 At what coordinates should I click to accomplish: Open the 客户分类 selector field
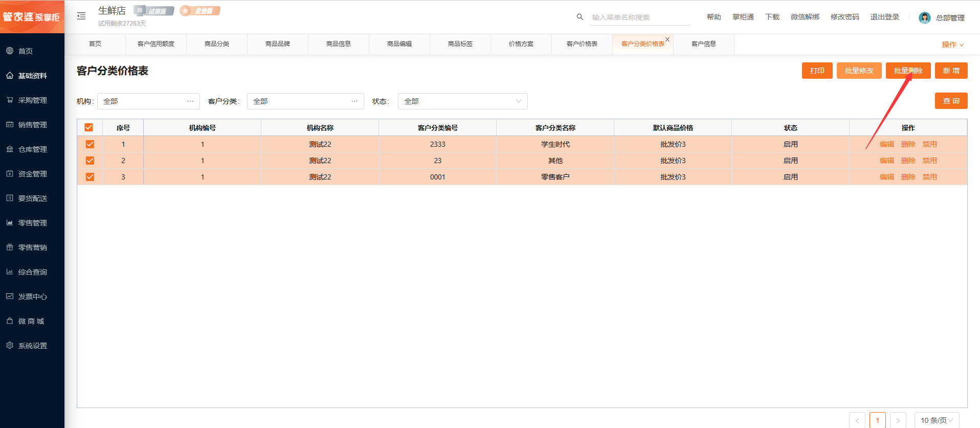pos(305,101)
